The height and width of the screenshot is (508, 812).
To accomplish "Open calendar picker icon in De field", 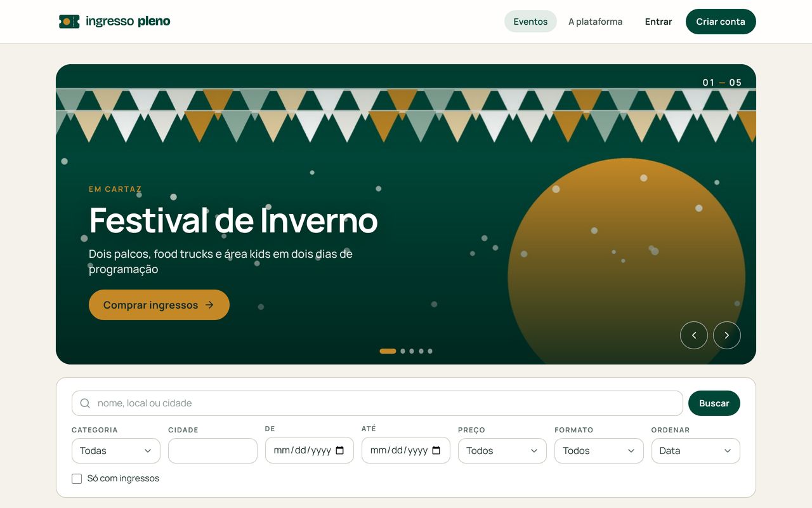I will pyautogui.click(x=340, y=450).
